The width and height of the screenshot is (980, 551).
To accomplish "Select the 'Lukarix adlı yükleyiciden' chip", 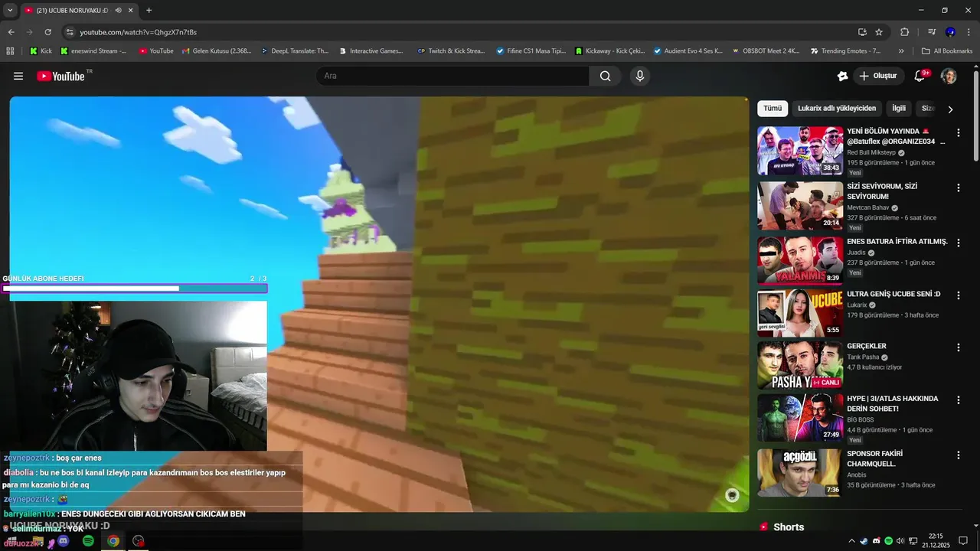I will tap(837, 109).
